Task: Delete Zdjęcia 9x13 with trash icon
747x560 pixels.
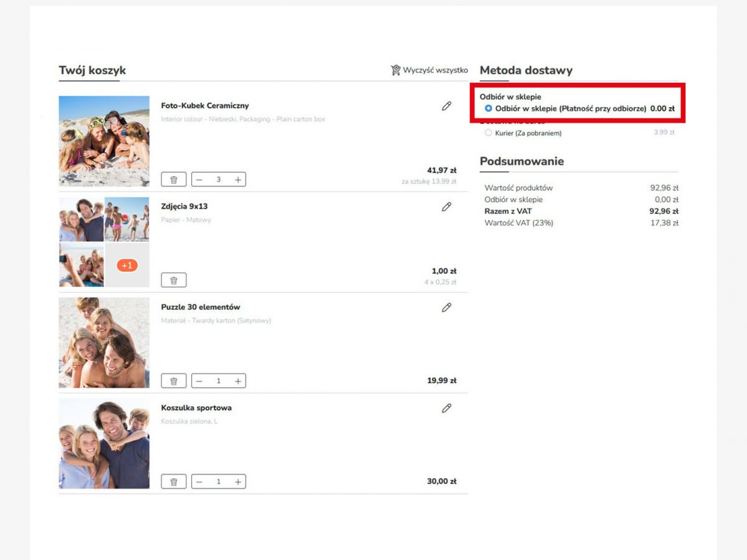Action: [174, 281]
